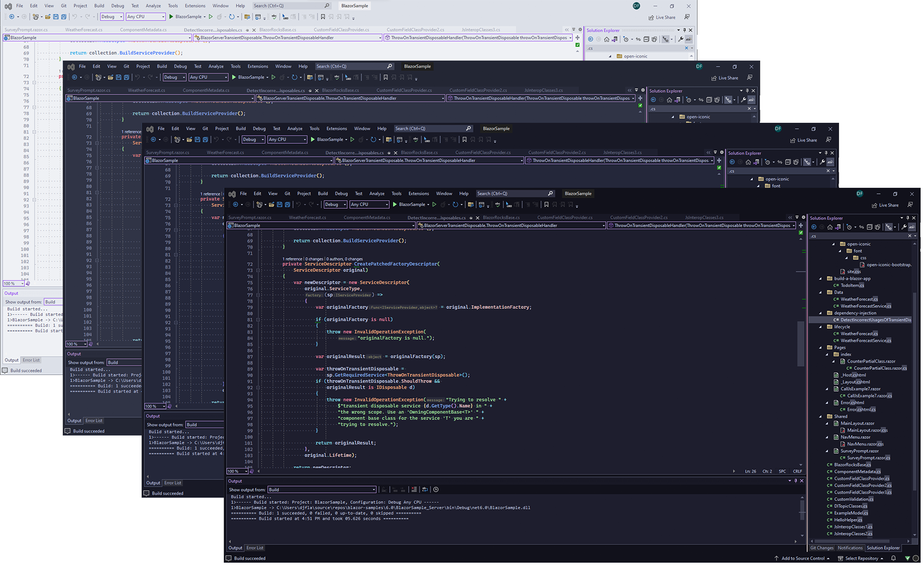
Task: Click Sync with Active Document icon
Action: (x=861, y=227)
